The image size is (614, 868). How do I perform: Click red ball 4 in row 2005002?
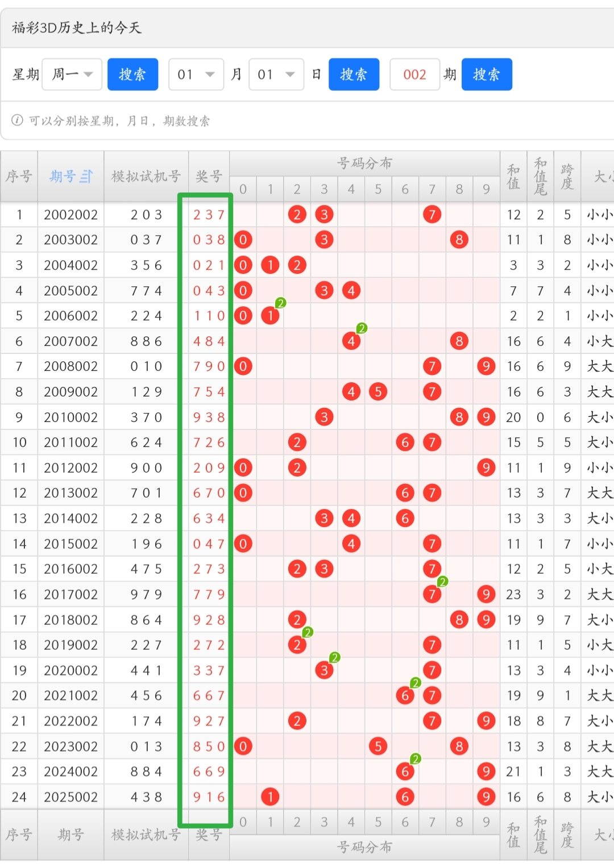(351, 291)
